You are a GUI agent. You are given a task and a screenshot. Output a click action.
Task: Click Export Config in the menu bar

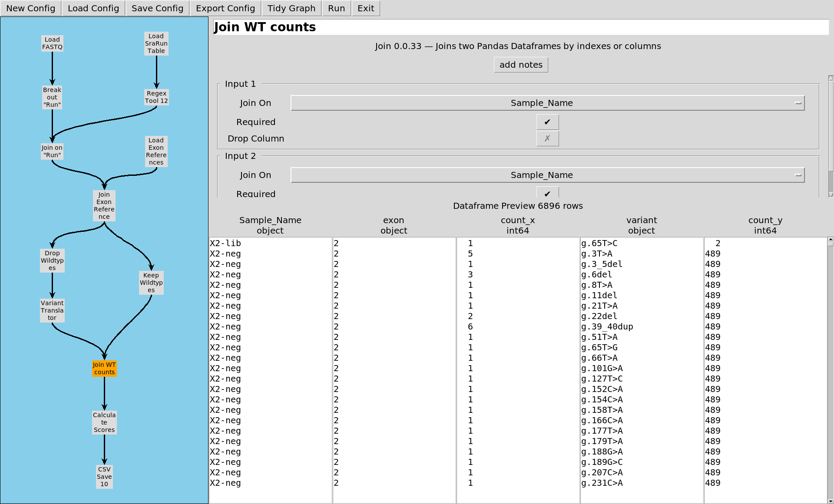pos(225,8)
